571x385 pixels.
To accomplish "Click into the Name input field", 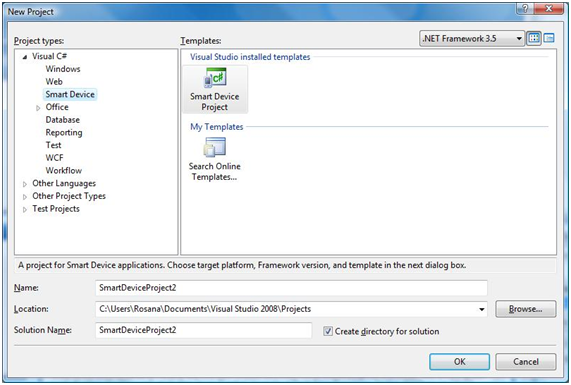I will (x=291, y=288).
